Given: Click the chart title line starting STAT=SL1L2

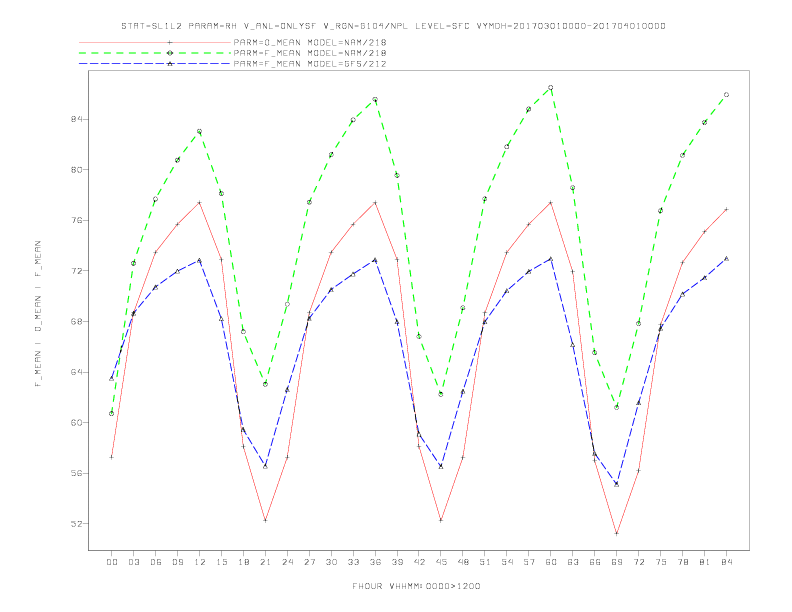Looking at the screenshot, I should (x=393, y=26).
